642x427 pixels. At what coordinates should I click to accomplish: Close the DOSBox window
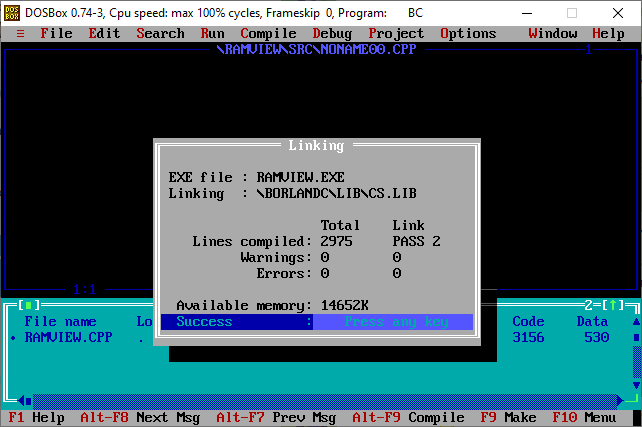(618, 13)
